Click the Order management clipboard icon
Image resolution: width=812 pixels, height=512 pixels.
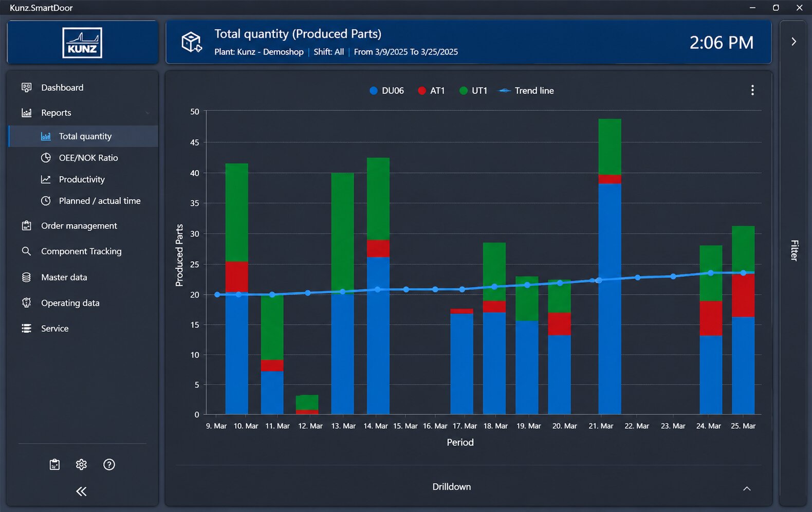click(27, 226)
